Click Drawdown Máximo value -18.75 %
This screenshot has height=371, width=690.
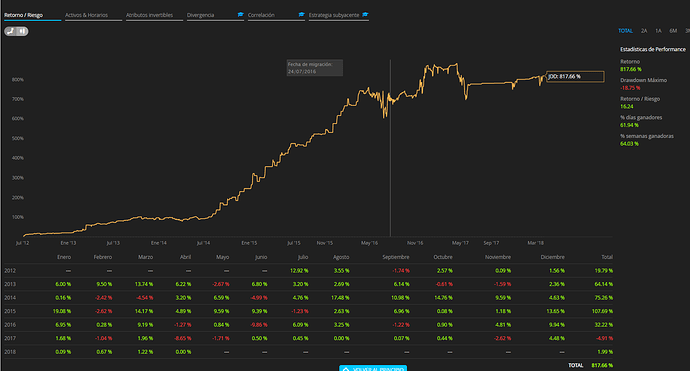click(x=630, y=88)
